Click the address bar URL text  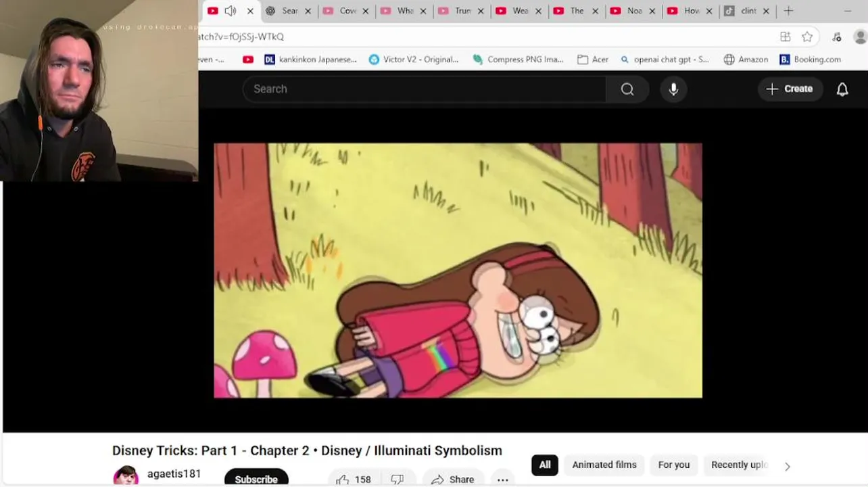click(x=241, y=37)
